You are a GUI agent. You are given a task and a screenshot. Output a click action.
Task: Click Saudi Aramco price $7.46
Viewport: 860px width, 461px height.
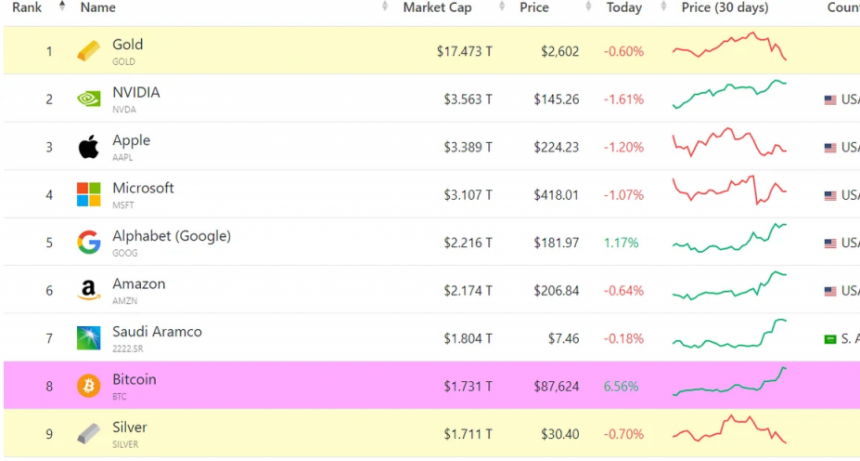tap(563, 338)
